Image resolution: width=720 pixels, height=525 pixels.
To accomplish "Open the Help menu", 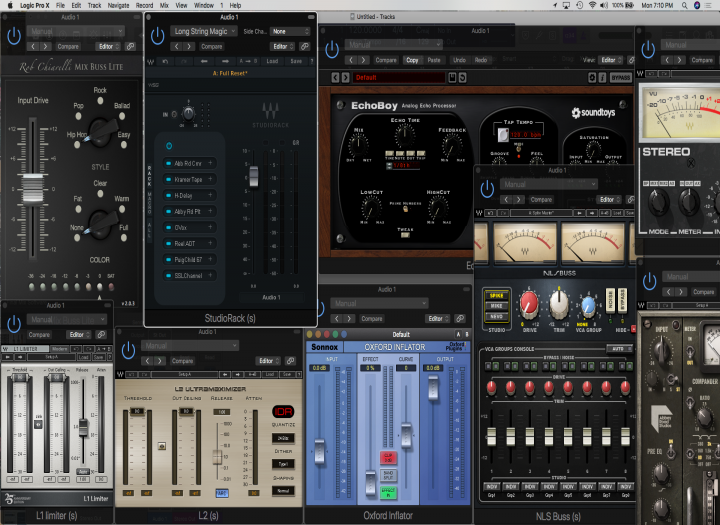I will tap(235, 6).
